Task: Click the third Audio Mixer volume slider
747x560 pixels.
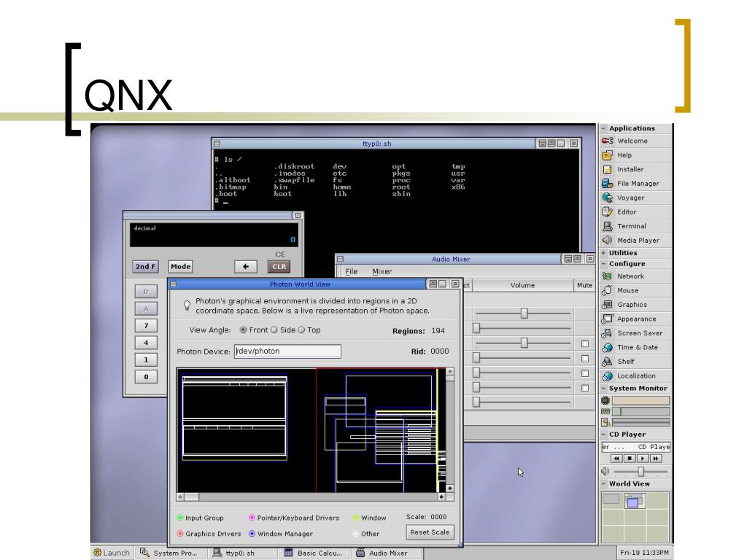Action: [523, 343]
